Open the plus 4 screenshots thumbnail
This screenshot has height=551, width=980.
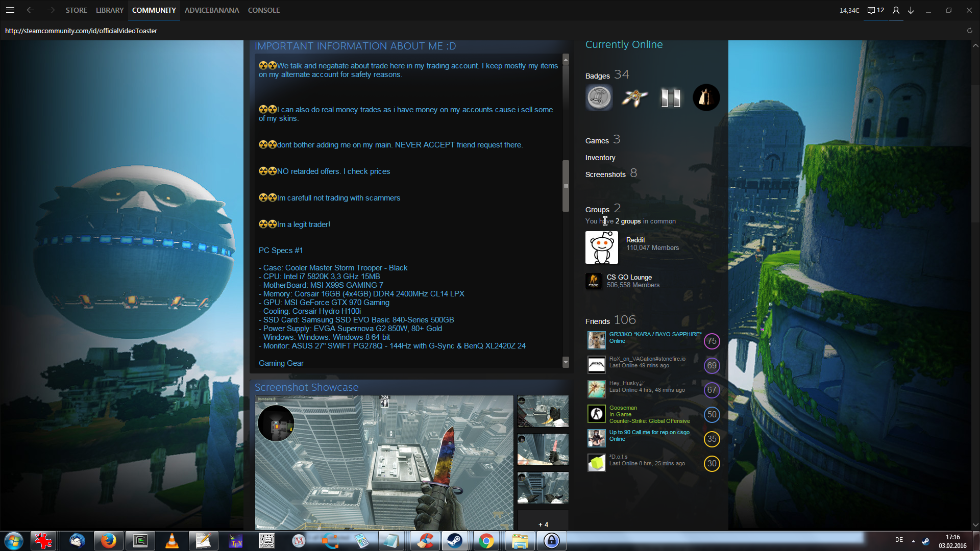pos(543,524)
